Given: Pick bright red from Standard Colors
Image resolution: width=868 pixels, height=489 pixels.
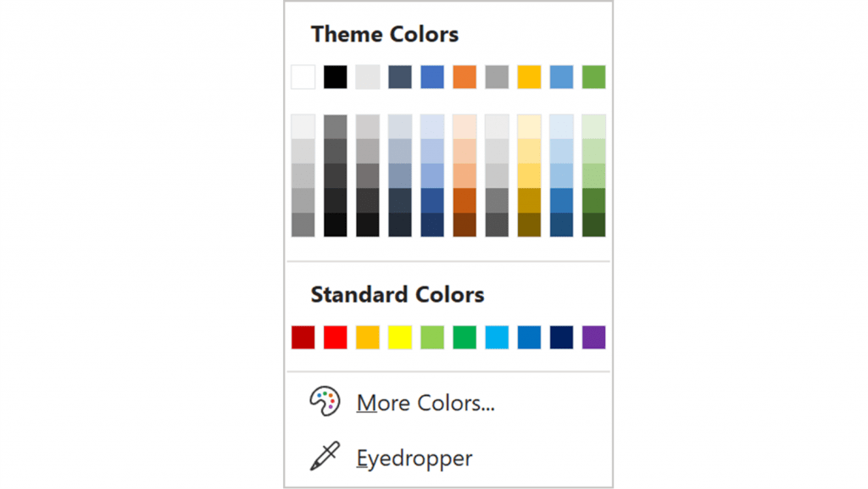Looking at the screenshot, I should click(335, 336).
